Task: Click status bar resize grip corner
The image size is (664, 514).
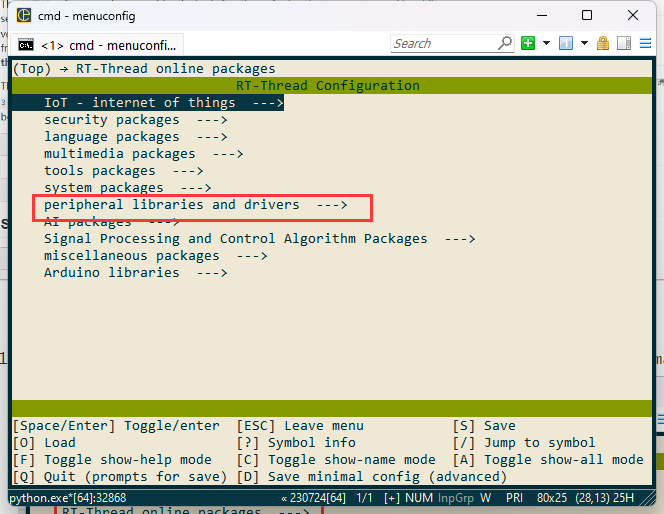Action: (647, 498)
